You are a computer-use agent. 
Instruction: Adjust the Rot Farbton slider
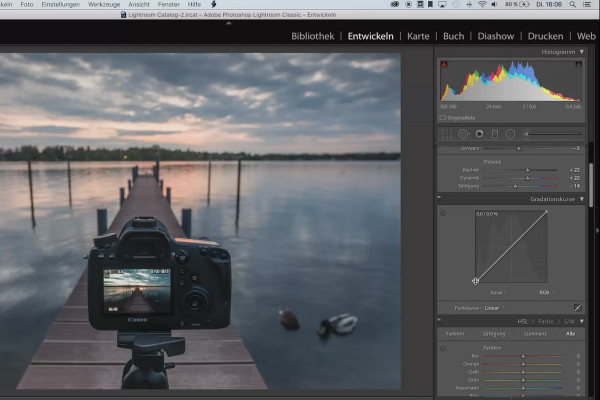[523, 356]
